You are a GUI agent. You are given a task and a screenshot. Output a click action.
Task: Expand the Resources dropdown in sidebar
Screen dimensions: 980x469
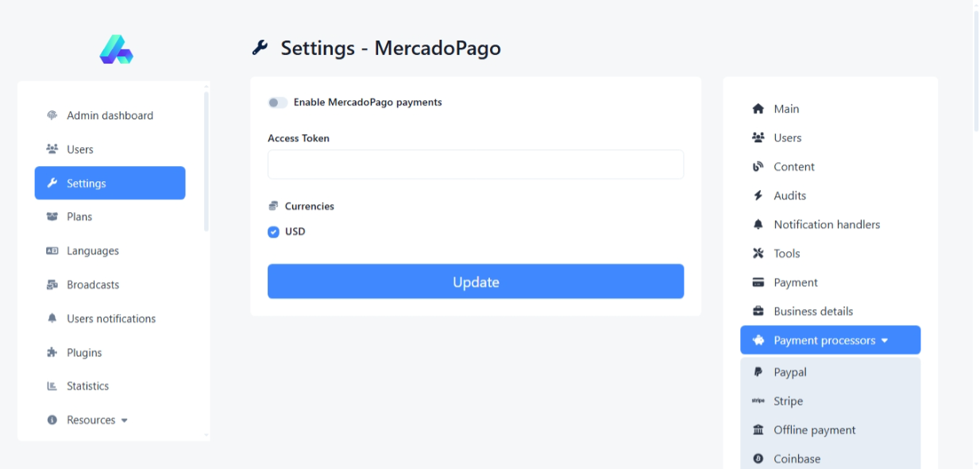tap(97, 420)
